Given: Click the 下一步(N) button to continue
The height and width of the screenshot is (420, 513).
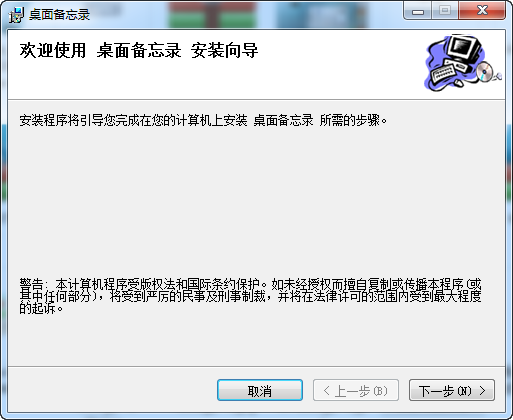Looking at the screenshot, I should coord(452,390).
